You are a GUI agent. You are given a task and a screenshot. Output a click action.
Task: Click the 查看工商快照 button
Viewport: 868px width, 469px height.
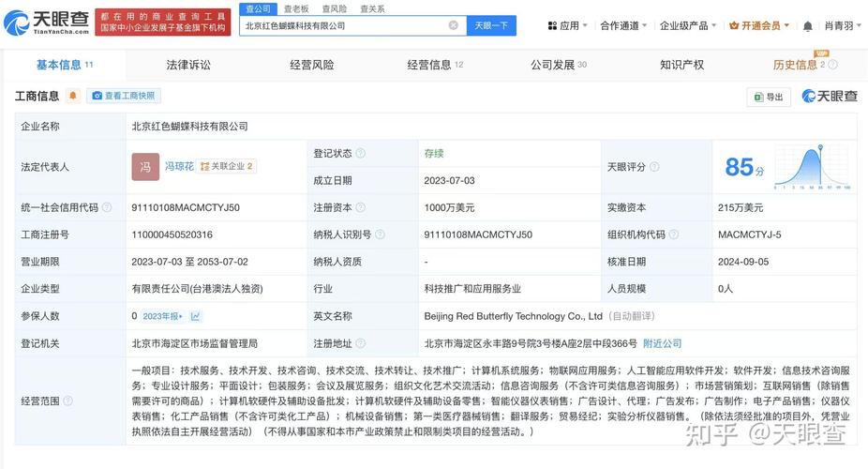(x=124, y=96)
